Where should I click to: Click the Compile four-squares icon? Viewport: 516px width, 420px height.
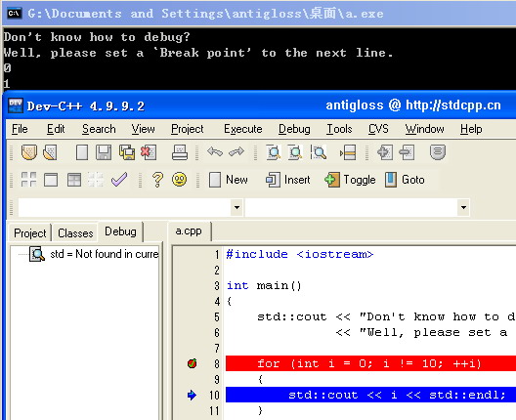pyautogui.click(x=28, y=180)
